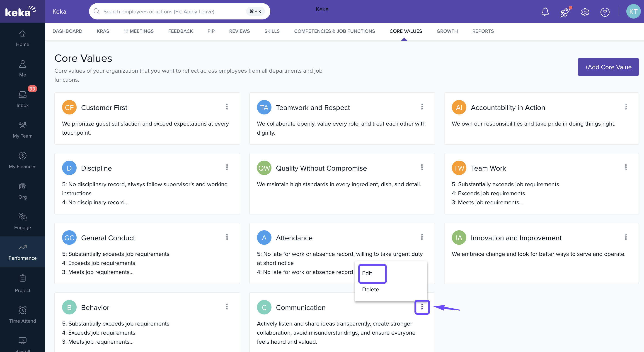This screenshot has height=352, width=644.
Task: Click the +Add Core Value button
Action: [608, 67]
